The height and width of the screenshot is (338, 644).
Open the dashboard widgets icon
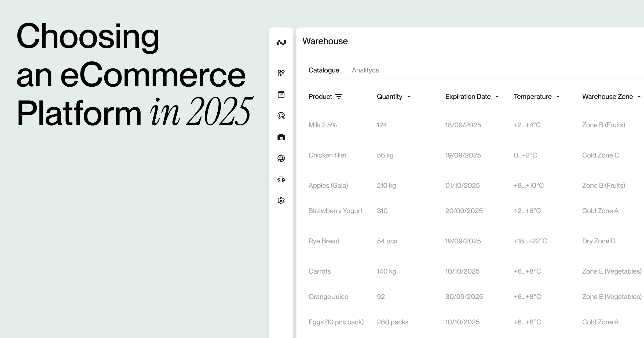point(281,73)
